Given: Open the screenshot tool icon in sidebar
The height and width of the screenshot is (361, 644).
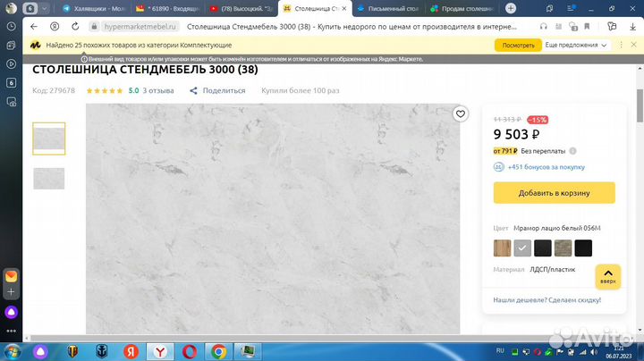Looking at the screenshot, I should point(11,102).
